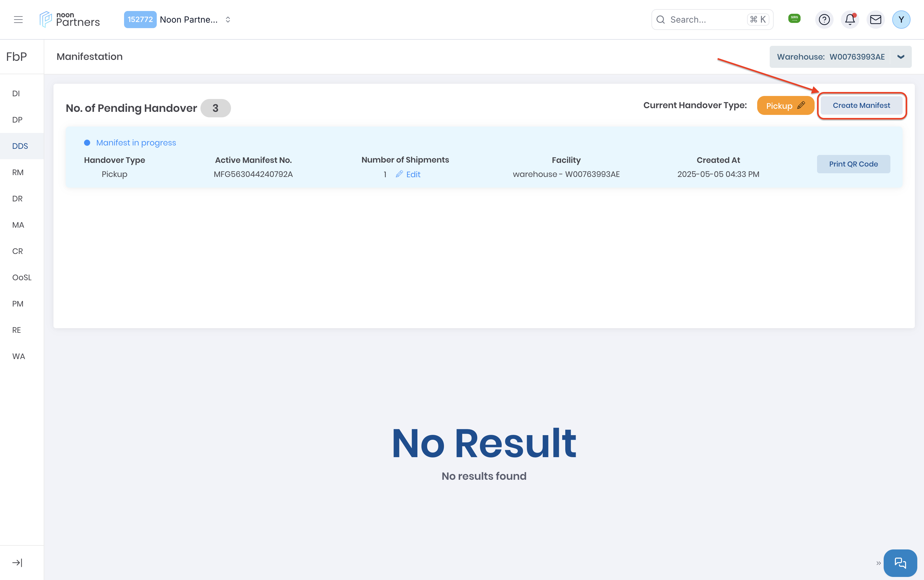The image size is (924, 580).
Task: Click the pending handover count 3 badge
Action: [x=215, y=108]
